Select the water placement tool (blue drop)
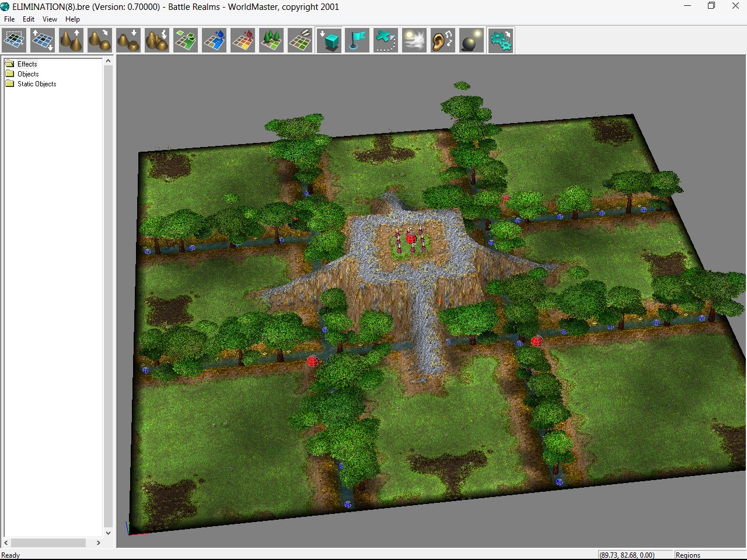Viewport: 747px width, 560px height. (214, 41)
